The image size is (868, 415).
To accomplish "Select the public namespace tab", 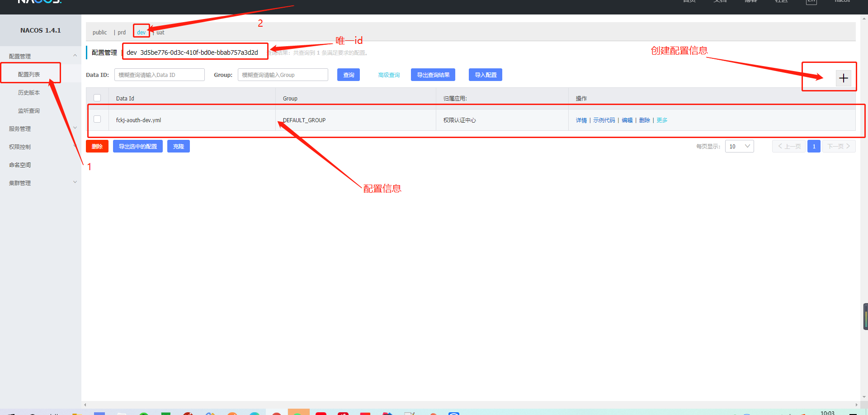I will point(99,32).
